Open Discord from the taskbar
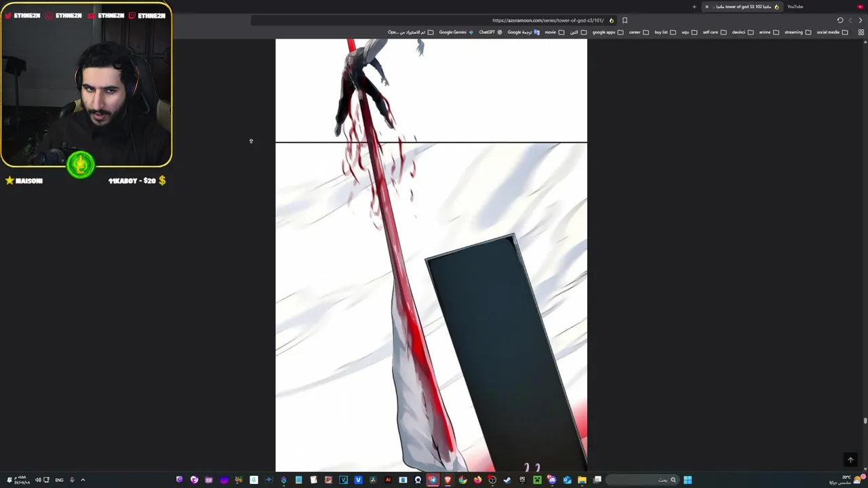868x488 pixels. 552,480
